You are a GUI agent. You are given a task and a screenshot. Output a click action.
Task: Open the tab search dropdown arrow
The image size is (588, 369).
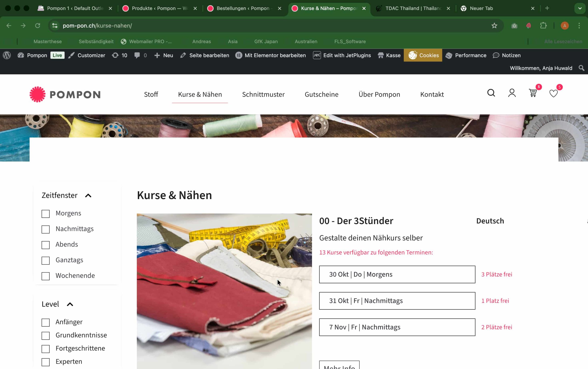(580, 8)
